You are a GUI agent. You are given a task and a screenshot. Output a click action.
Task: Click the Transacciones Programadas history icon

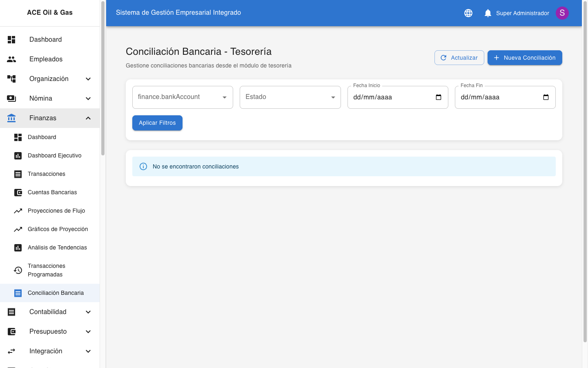coord(18,270)
